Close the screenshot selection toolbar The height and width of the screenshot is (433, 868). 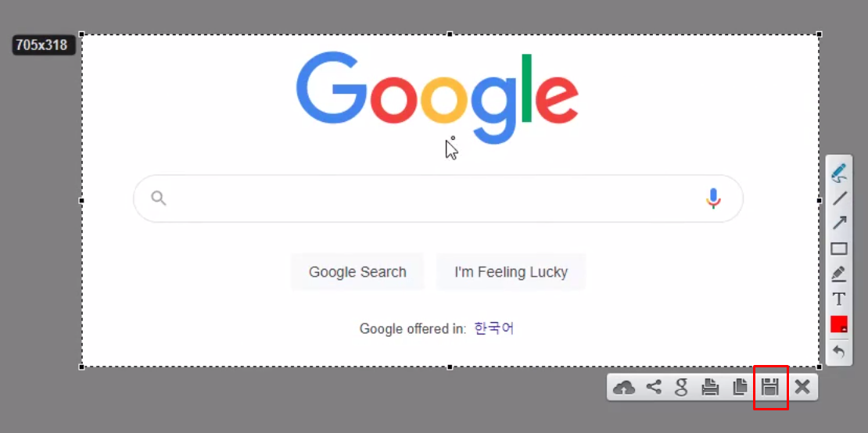click(x=802, y=387)
